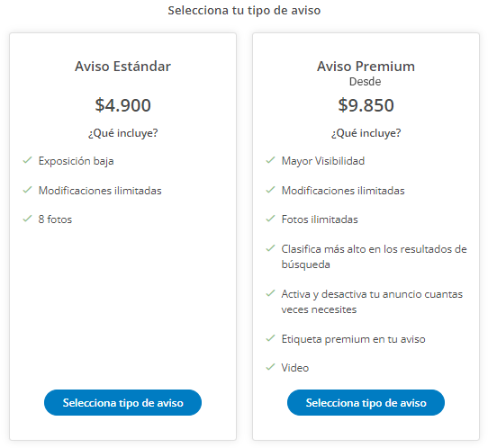The height and width of the screenshot is (448, 488).
Task: Click Modificaciones ilimitadas in the Premium card
Action: (x=343, y=191)
